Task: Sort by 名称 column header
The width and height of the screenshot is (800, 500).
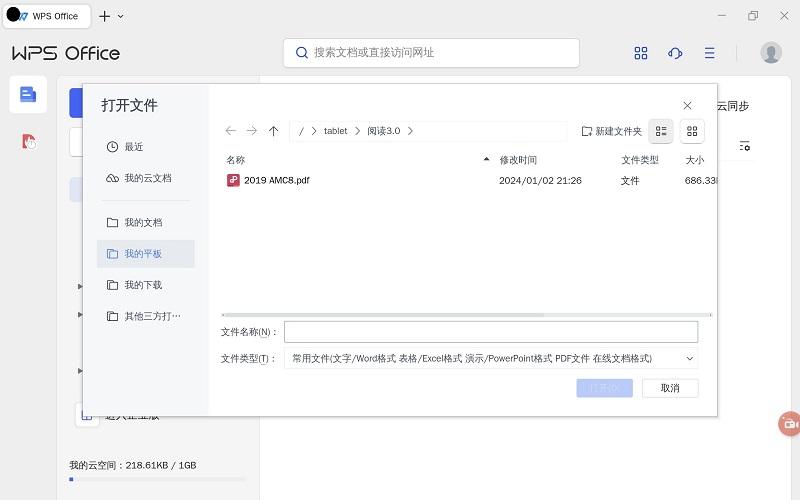Action: [236, 160]
